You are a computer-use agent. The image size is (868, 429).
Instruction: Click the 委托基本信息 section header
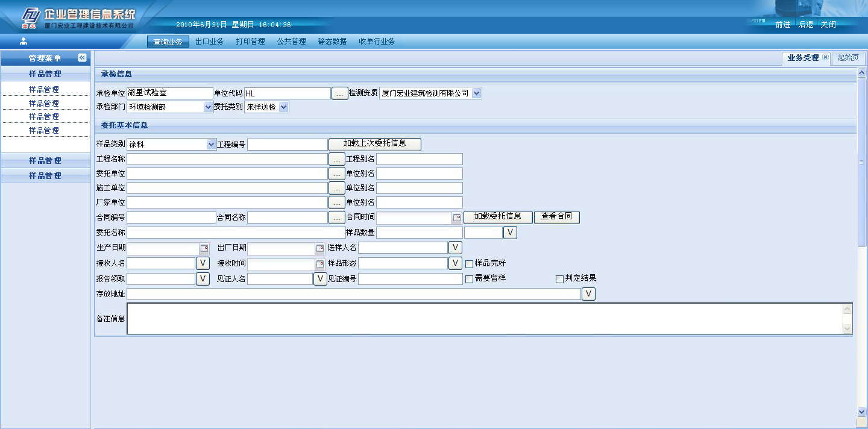point(475,125)
